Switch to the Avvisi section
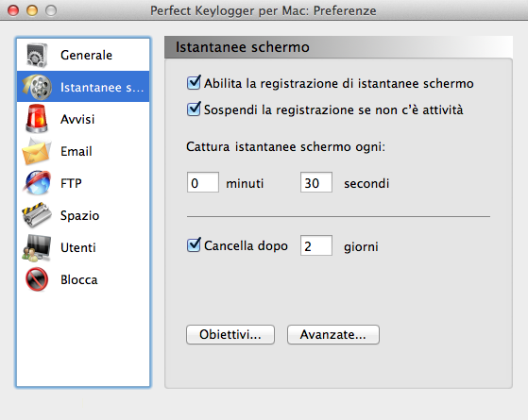Viewport: 528px width, 420px height. point(83,119)
